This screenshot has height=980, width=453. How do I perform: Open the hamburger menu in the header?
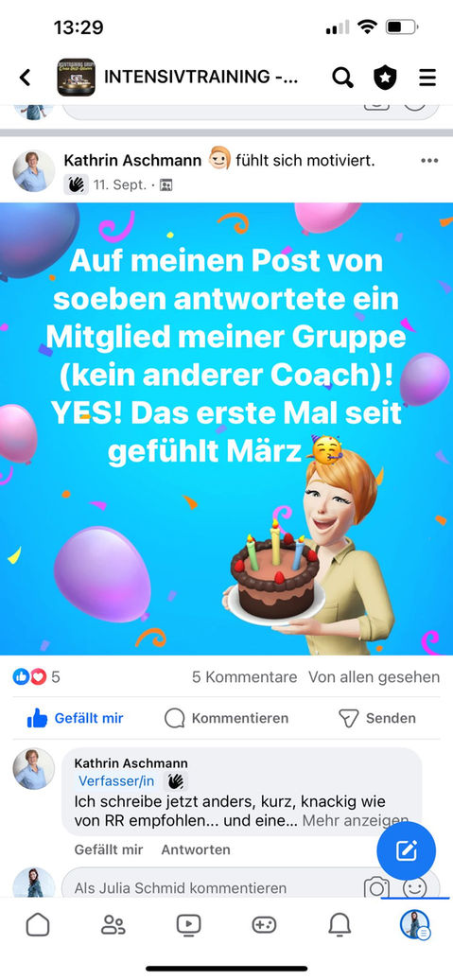pos(427,78)
